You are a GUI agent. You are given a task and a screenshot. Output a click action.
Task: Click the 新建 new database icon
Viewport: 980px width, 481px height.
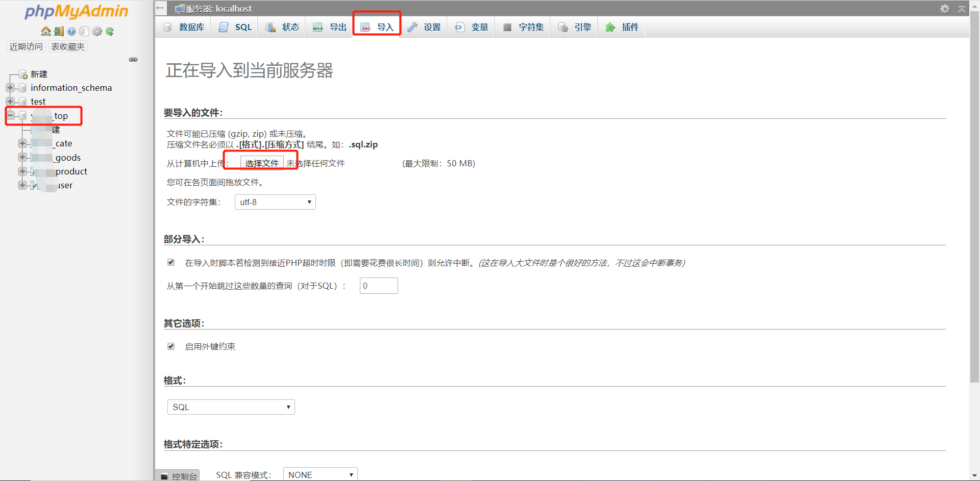[x=23, y=74]
